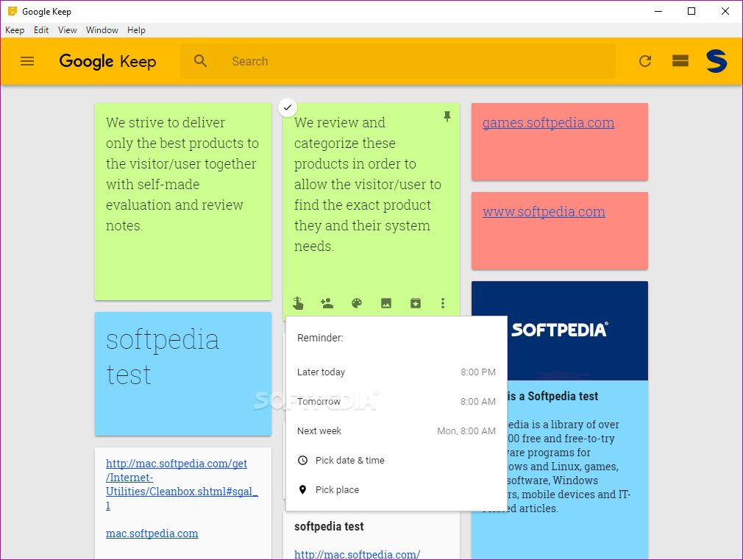
Task: Click the search magnifier icon
Action: [200, 61]
